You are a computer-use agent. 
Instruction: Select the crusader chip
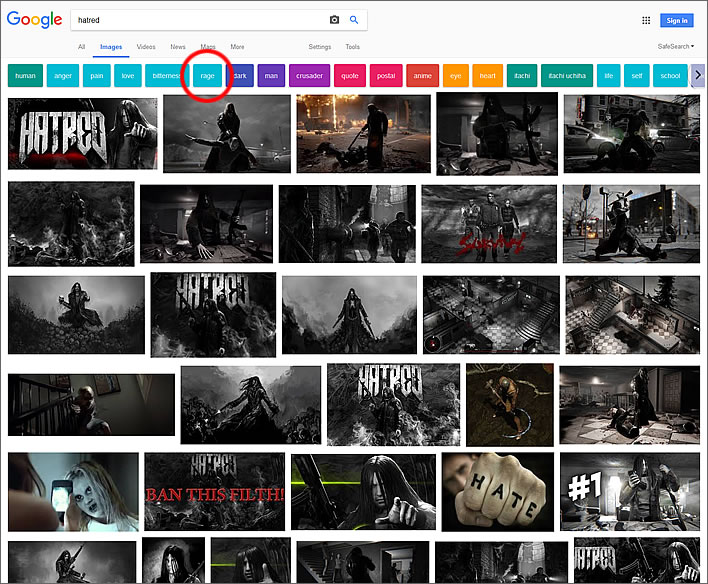(x=309, y=75)
